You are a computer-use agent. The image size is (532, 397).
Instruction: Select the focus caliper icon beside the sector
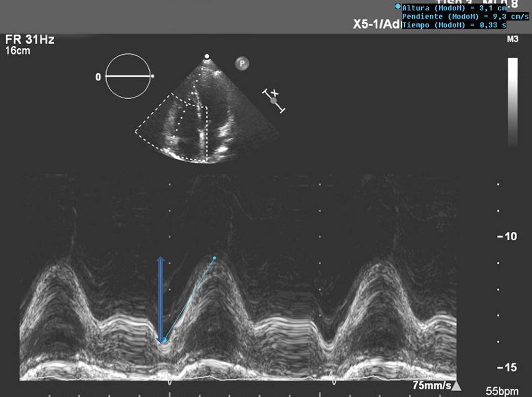click(274, 101)
